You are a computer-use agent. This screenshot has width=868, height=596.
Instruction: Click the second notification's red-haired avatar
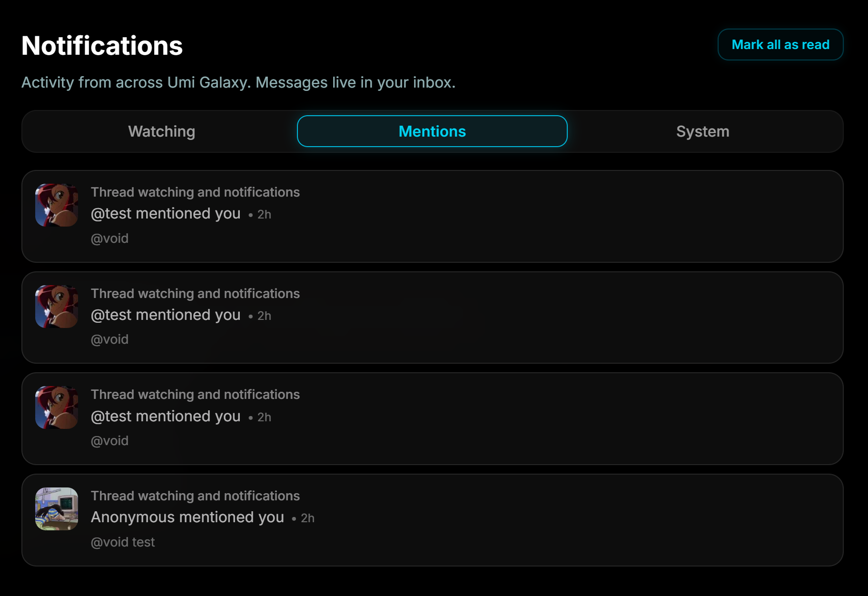coord(57,307)
